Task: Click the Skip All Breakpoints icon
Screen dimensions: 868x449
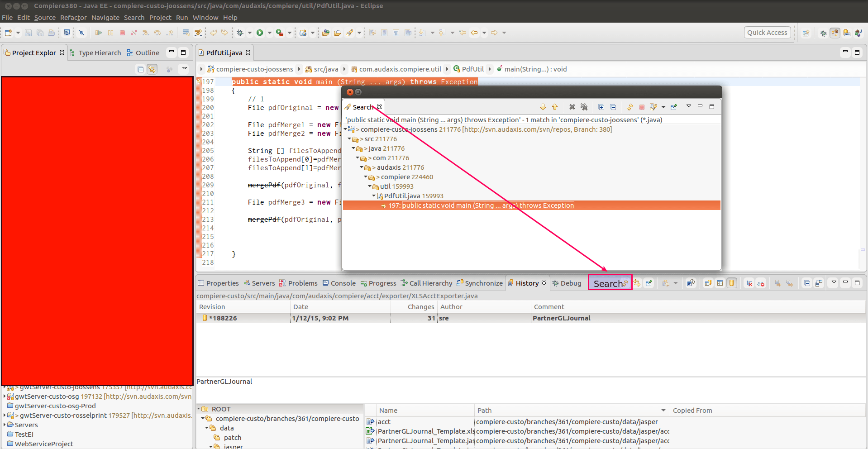Action: point(82,33)
